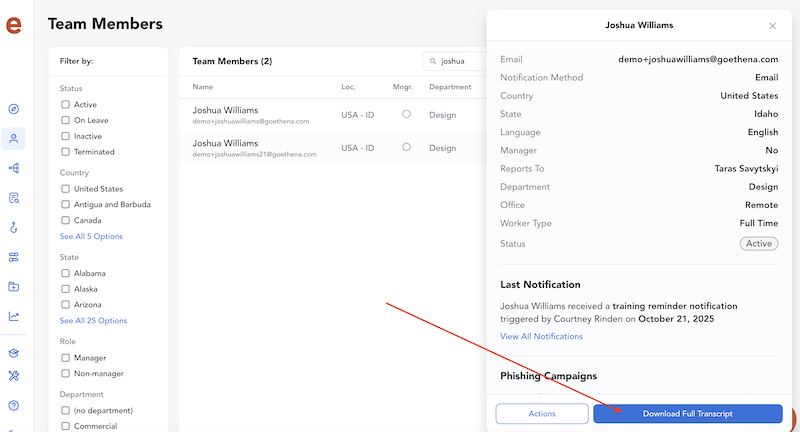Check the Active status filter
800x432 pixels.
[66, 104]
